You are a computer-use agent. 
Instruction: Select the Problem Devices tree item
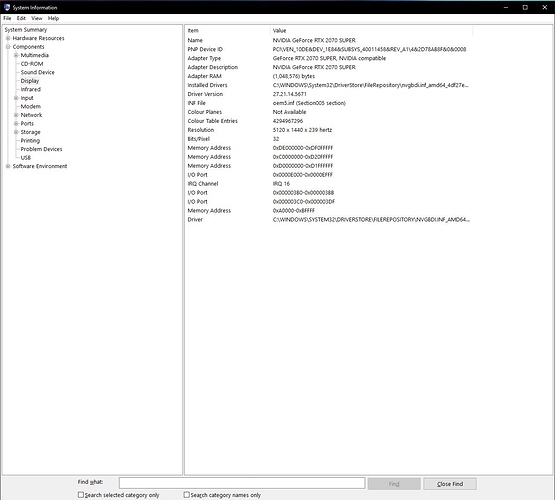tap(41, 149)
